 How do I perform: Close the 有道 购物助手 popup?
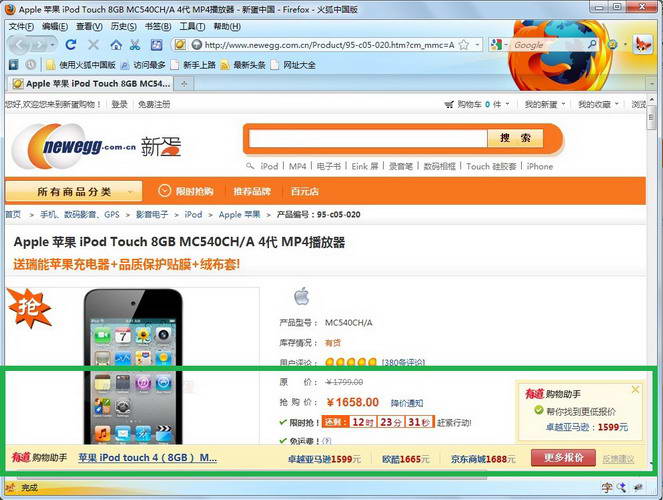[635, 390]
